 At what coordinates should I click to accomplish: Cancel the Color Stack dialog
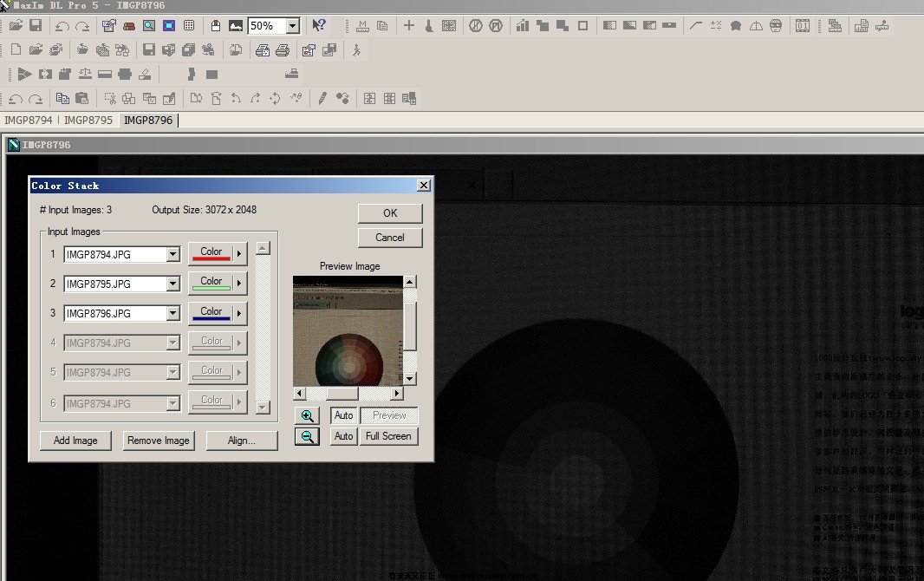pos(390,238)
